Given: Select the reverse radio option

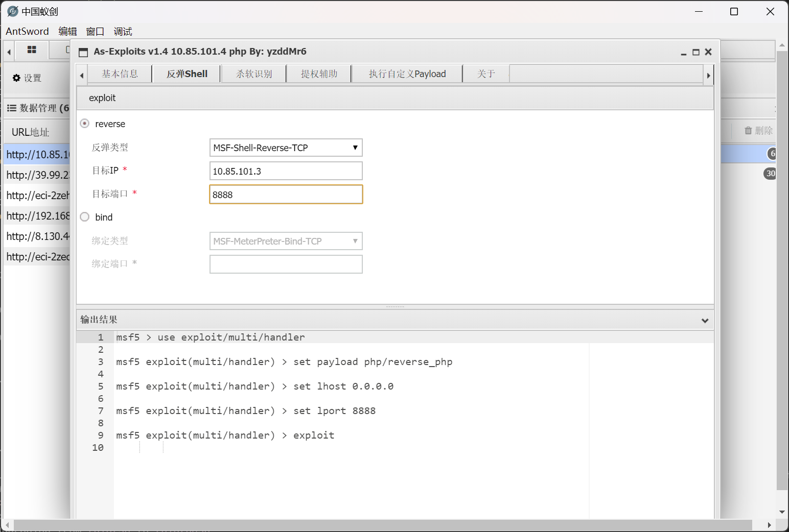Looking at the screenshot, I should (x=85, y=124).
